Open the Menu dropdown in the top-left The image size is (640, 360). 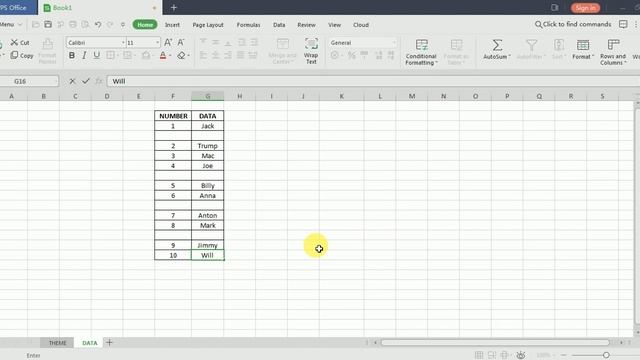pyautogui.click(x=11, y=24)
